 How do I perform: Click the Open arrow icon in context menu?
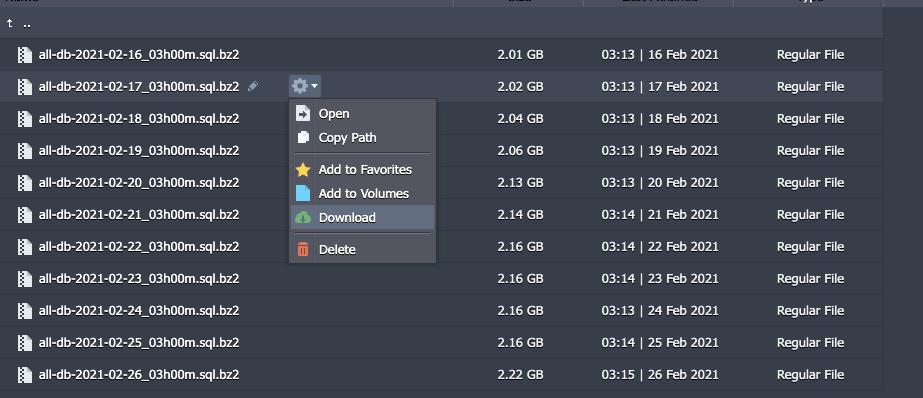pos(303,114)
